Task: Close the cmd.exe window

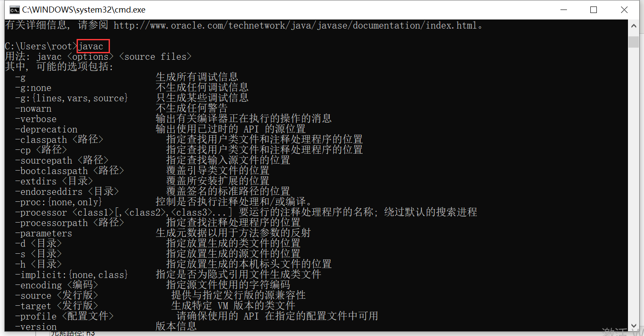Action: tap(624, 10)
